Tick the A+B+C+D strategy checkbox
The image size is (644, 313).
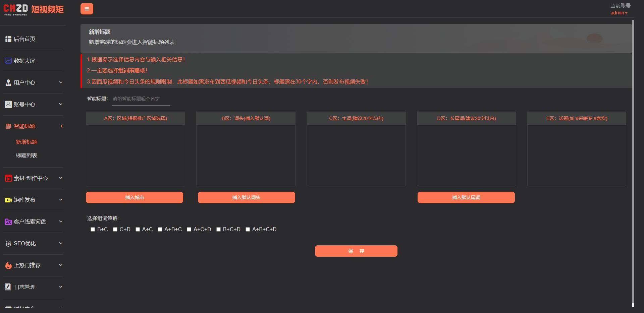248,230
